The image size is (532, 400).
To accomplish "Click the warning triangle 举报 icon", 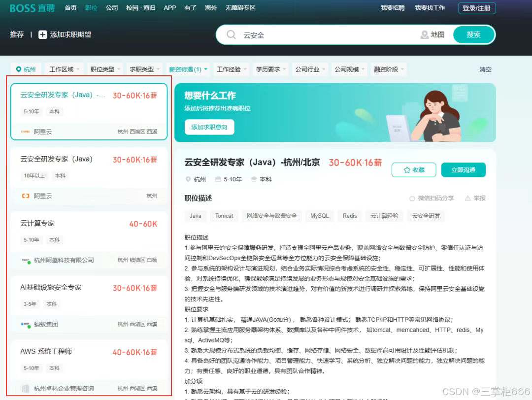I will pyautogui.click(x=467, y=198).
